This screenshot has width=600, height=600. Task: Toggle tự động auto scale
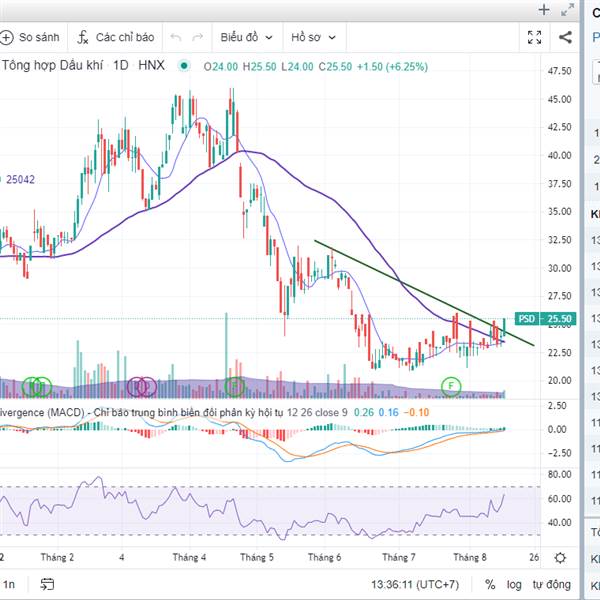coord(551,584)
